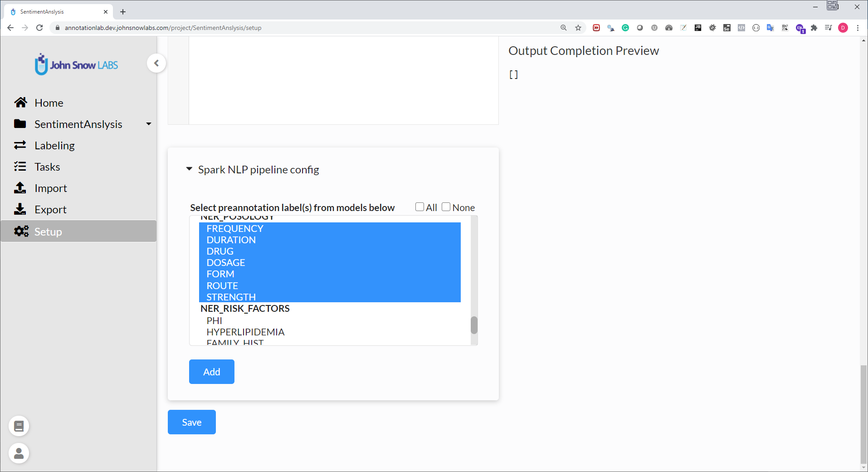This screenshot has height=472, width=868.
Task: Select DURATION label in list
Action: point(330,240)
